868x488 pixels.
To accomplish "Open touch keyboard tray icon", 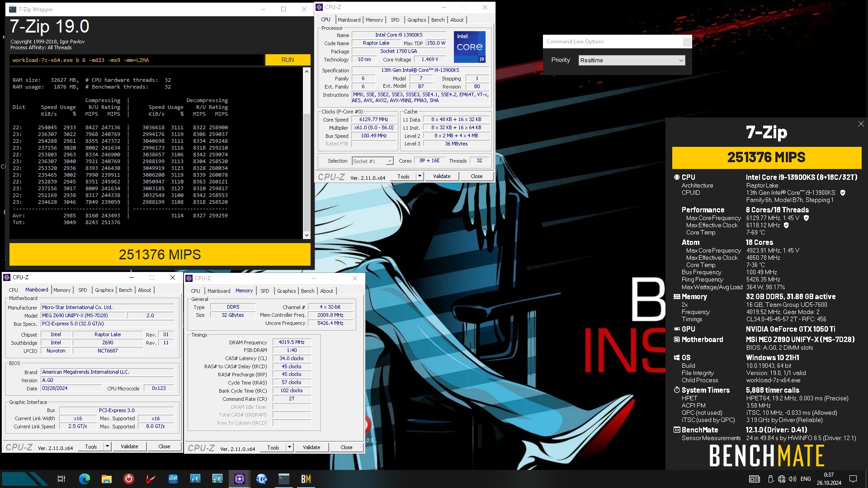I will tap(755, 479).
